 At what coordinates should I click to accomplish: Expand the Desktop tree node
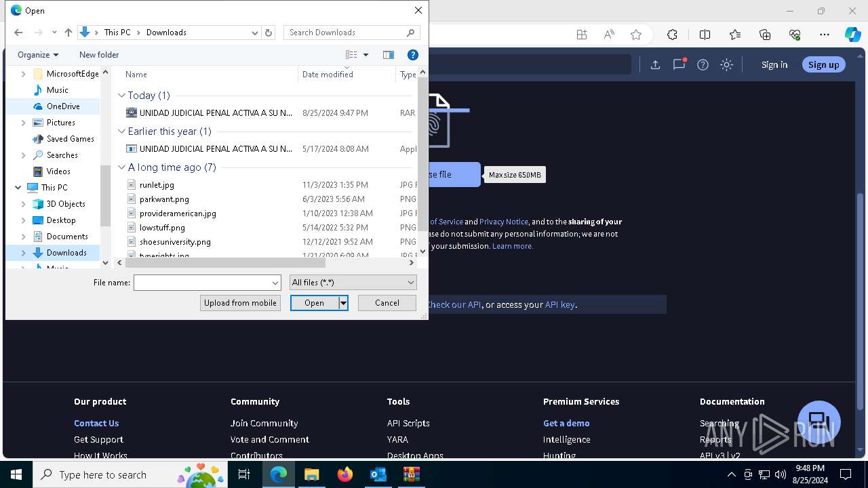tap(24, 220)
